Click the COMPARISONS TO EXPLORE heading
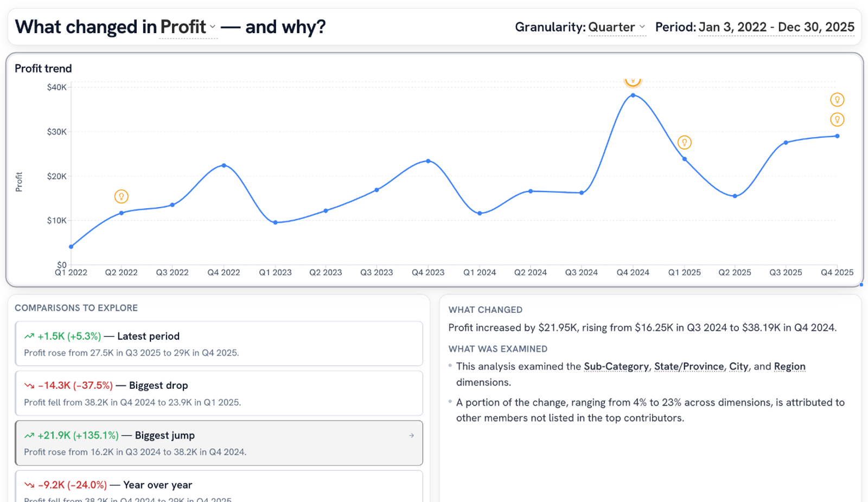Image resolution: width=868 pixels, height=502 pixels. tap(76, 308)
